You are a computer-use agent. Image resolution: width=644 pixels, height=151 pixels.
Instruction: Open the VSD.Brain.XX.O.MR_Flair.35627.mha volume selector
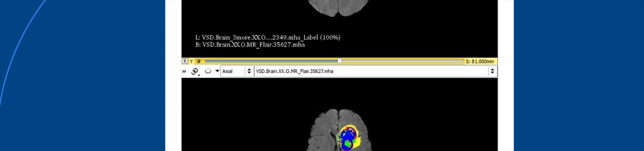(x=369, y=71)
